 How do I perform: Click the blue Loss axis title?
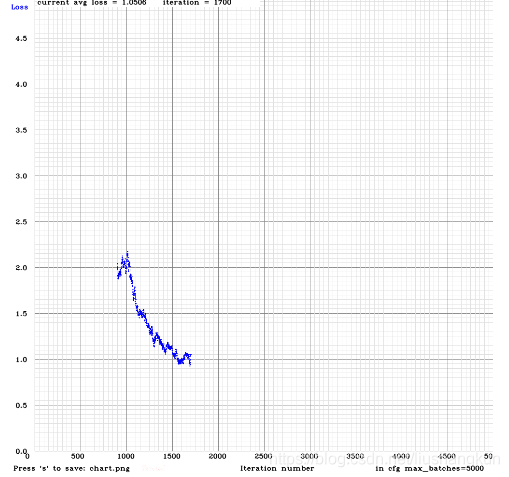click(20, 7)
